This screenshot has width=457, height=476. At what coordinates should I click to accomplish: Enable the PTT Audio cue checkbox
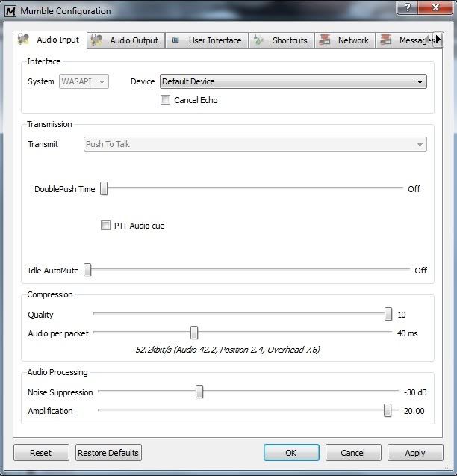click(x=105, y=226)
